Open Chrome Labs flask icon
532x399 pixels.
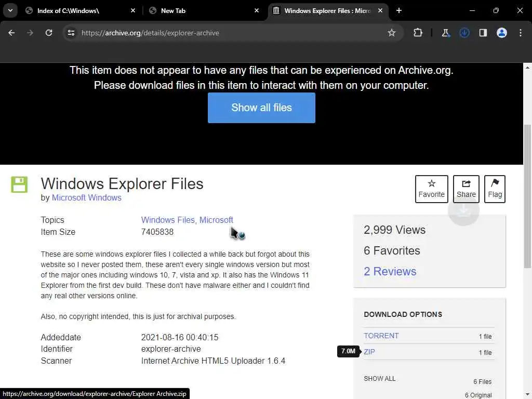tap(445, 33)
